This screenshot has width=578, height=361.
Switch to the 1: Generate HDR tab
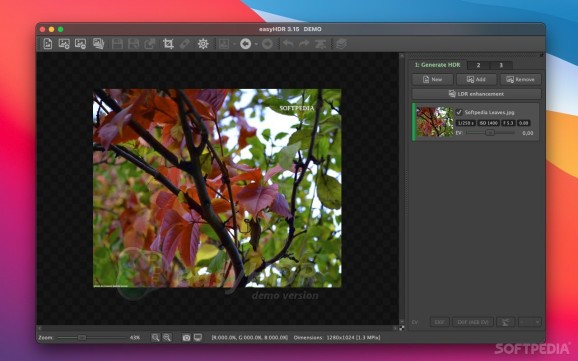click(437, 65)
